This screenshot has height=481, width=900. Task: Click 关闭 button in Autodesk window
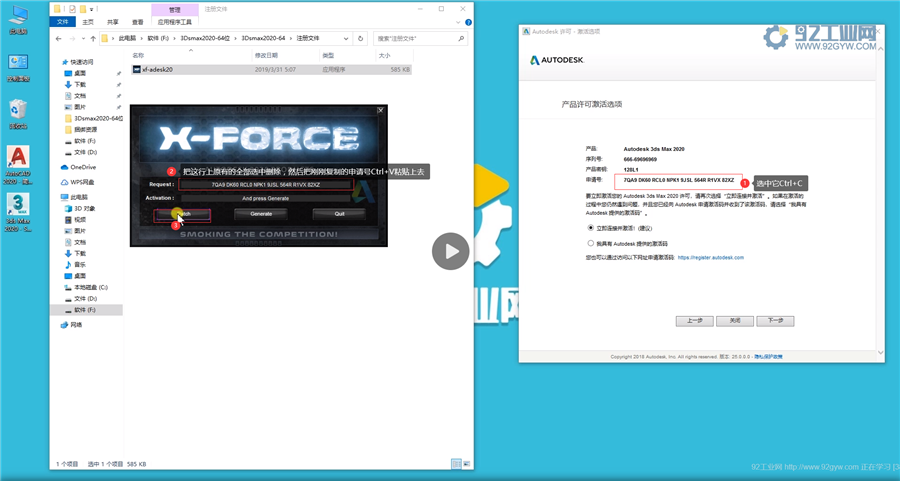point(735,321)
